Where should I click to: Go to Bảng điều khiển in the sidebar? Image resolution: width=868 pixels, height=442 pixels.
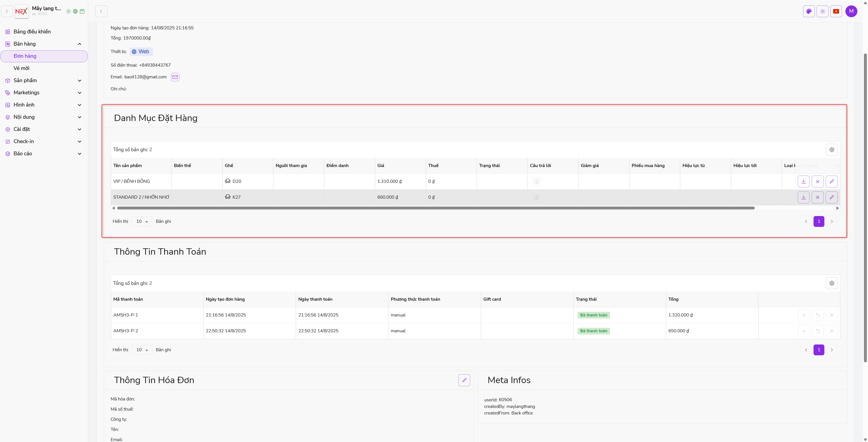pyautogui.click(x=32, y=32)
